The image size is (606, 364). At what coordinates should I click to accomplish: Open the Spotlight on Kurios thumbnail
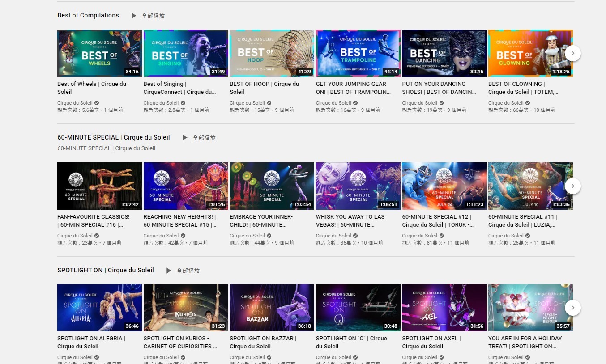click(186, 308)
